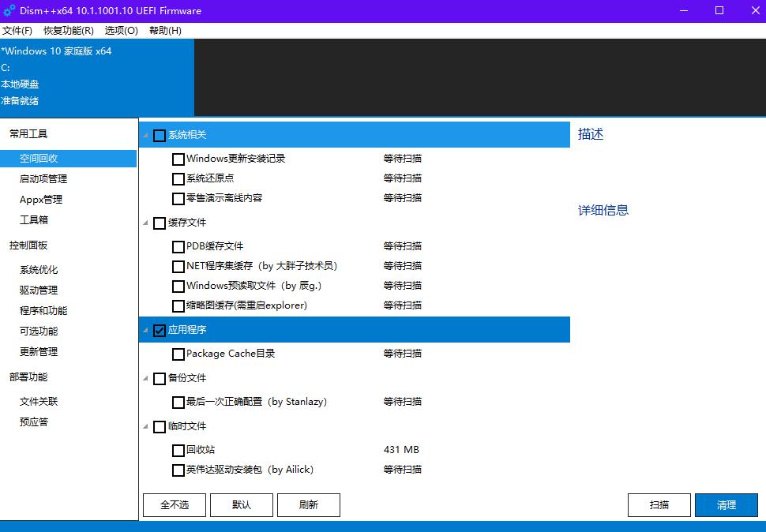The width and height of the screenshot is (766, 532).
Task: Select the Windows 10 家庭版 x64 image tile
Action: 97,77
